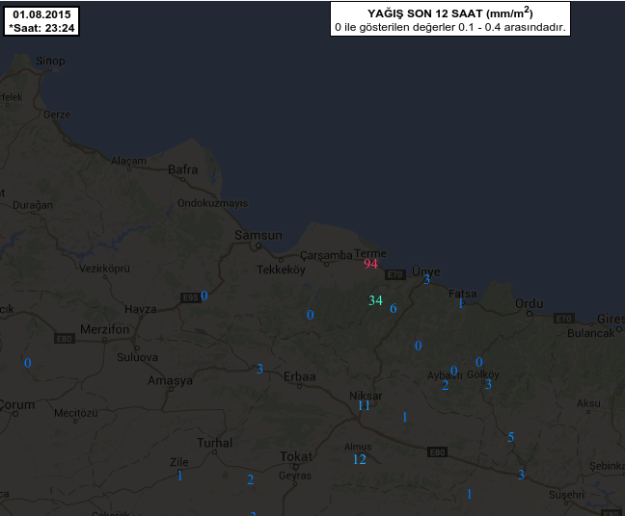Viewport: 625px width, 516px height.
Task: Click the Merzifon town label
Action: click(105, 330)
